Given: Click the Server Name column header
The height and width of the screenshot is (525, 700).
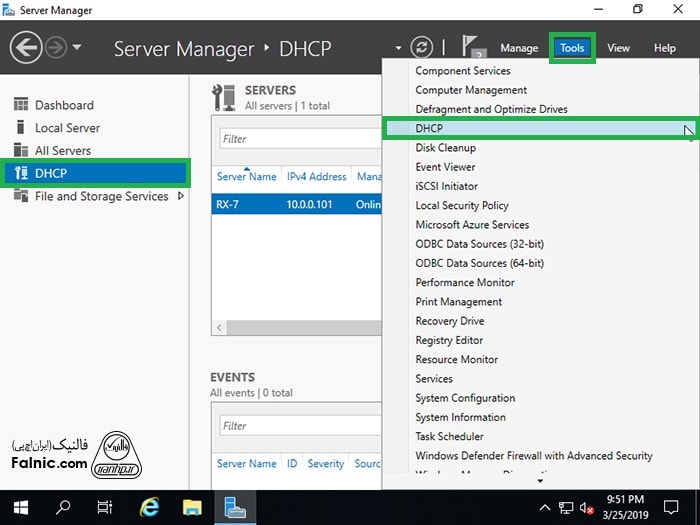Looking at the screenshot, I should pos(246,177).
